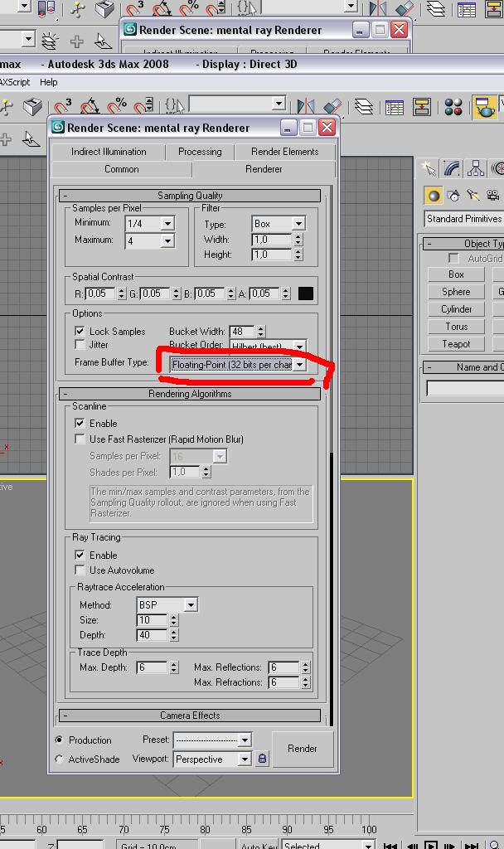Click the gray cube icon left of snap toggles
Image resolution: width=504 pixels, height=849 pixels.
[x=32, y=106]
